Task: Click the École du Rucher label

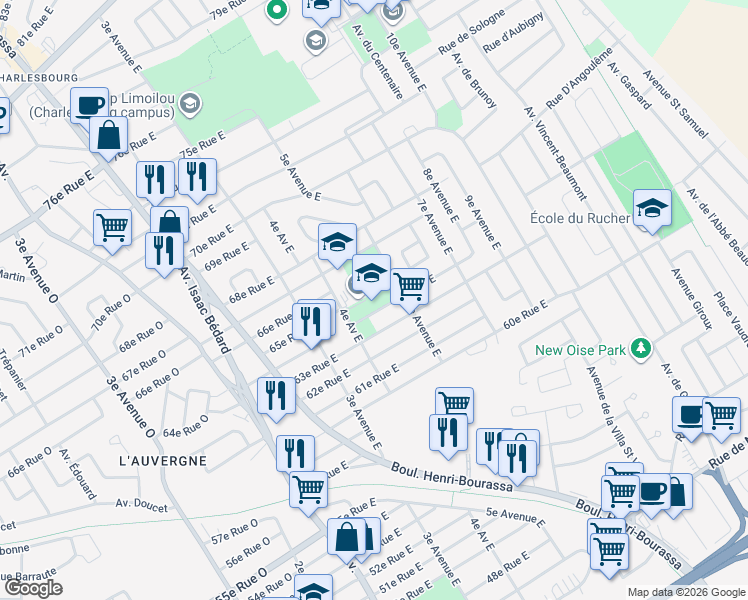Action: (580, 218)
